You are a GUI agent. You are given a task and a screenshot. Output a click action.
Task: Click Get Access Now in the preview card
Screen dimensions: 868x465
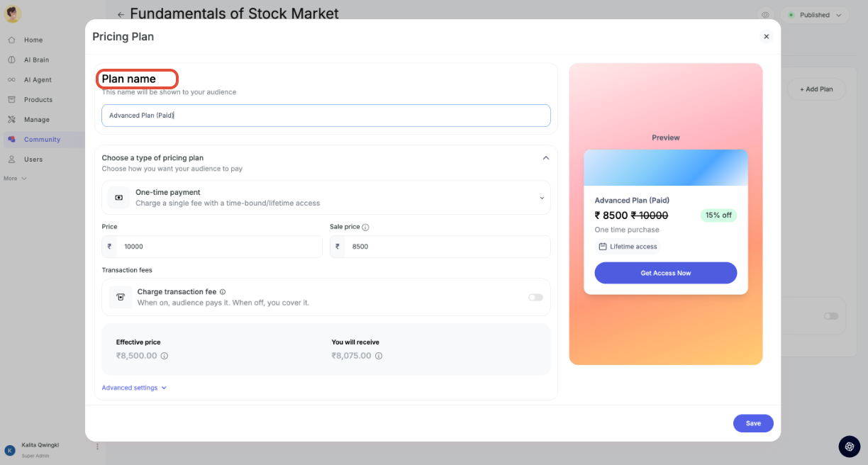[666, 273]
